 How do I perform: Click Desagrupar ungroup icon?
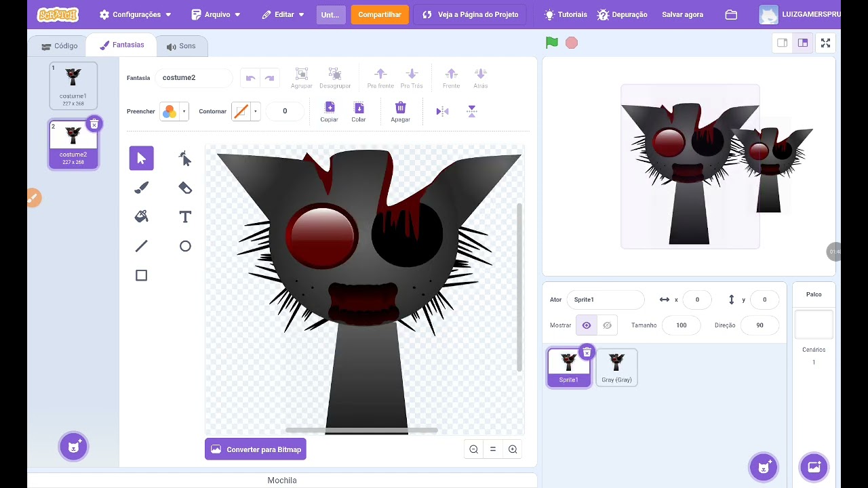(x=335, y=78)
